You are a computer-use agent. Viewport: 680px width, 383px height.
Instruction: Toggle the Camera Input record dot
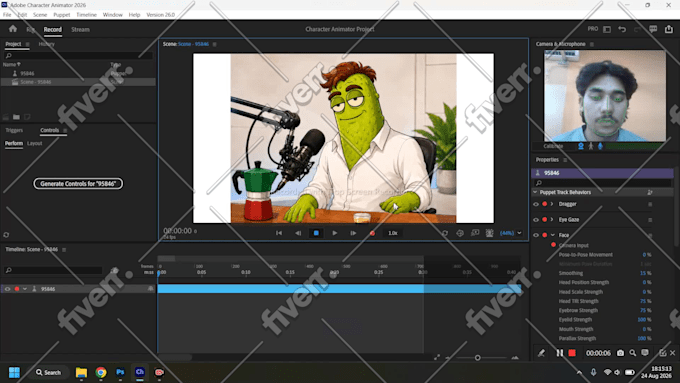point(553,245)
